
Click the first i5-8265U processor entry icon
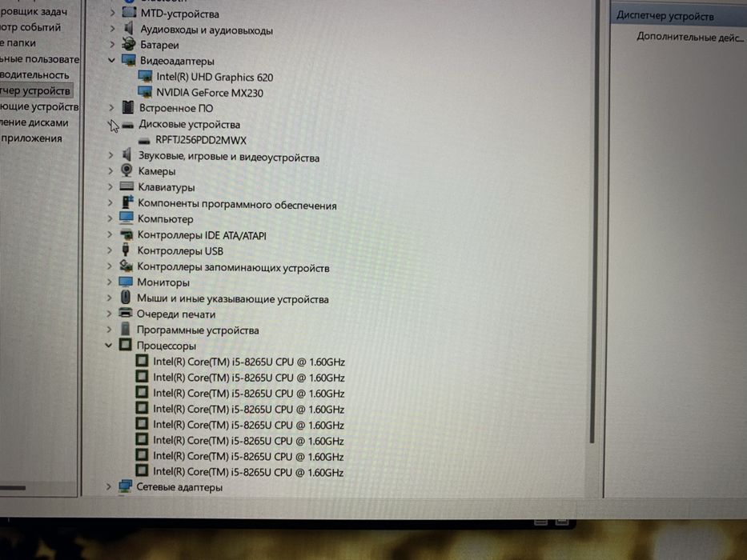(142, 361)
